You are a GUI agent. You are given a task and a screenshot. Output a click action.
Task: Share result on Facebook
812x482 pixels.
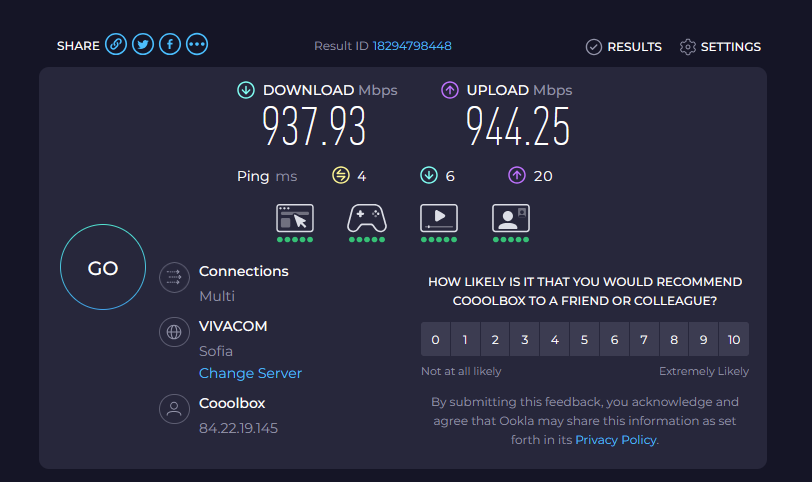pos(170,45)
